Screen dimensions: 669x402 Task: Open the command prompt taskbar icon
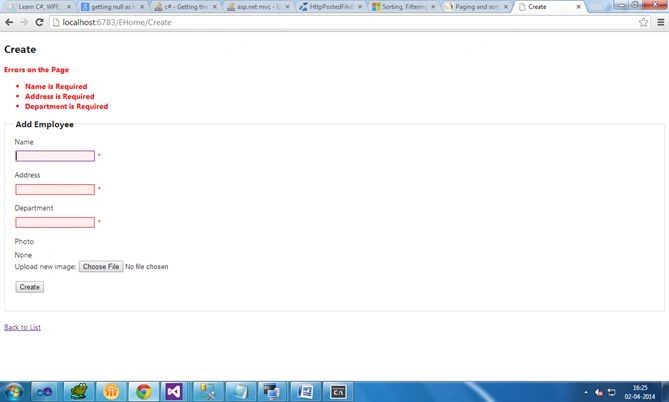337,391
